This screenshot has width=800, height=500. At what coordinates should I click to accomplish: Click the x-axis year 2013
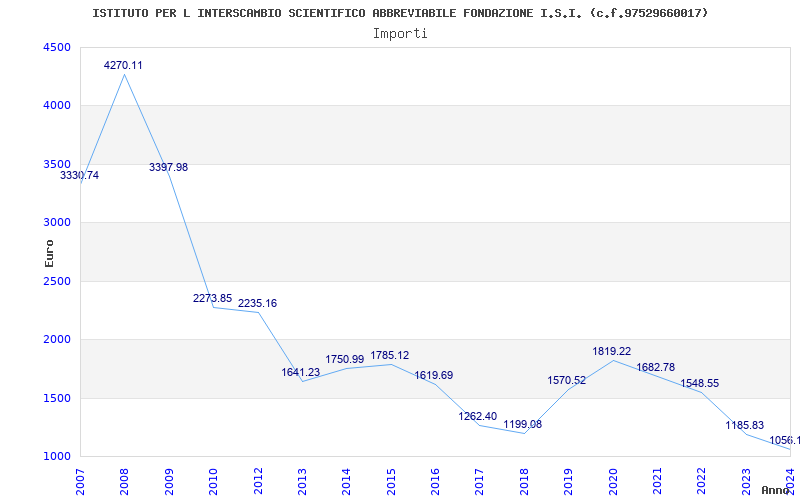[302, 482]
